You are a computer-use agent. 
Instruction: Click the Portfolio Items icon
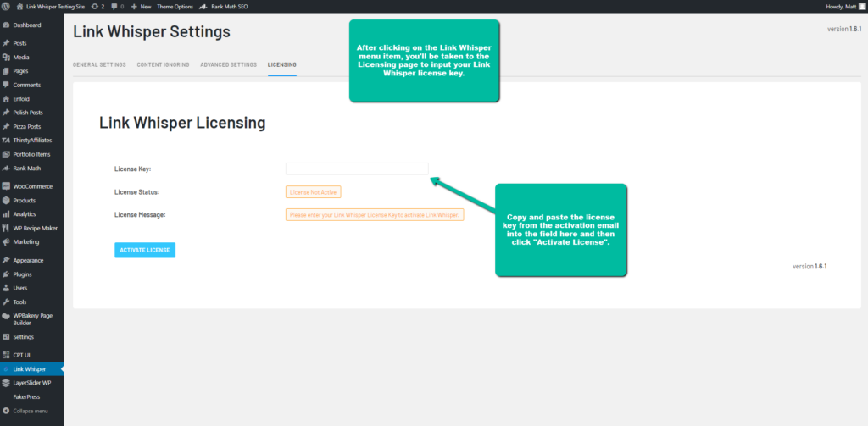coord(6,154)
